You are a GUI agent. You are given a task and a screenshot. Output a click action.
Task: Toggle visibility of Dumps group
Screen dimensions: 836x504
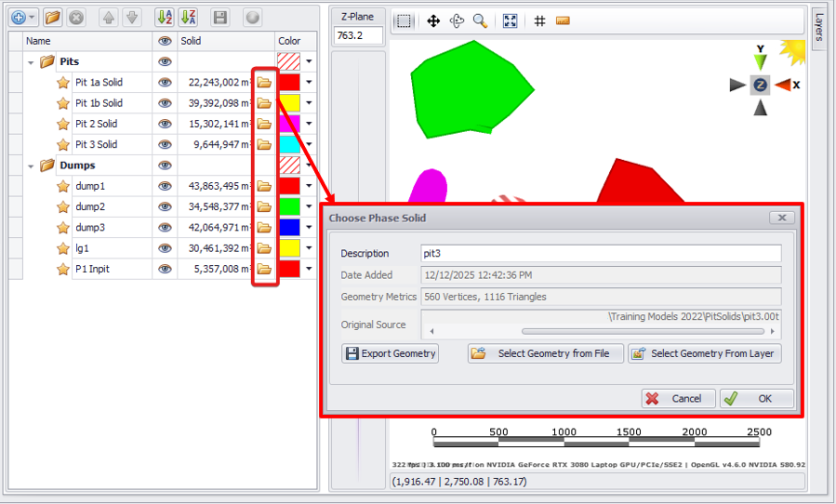(166, 166)
